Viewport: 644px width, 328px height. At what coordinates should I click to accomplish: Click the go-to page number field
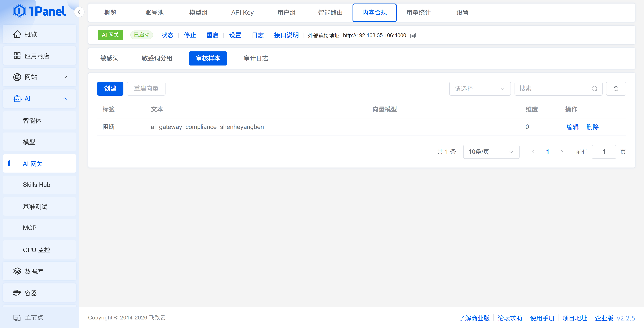[x=604, y=152]
